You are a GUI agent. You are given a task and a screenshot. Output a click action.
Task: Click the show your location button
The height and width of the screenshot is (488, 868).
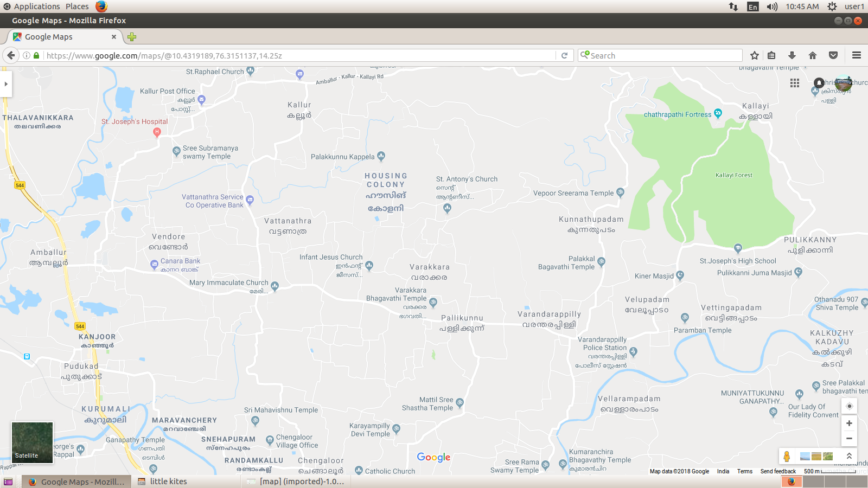[849, 406]
